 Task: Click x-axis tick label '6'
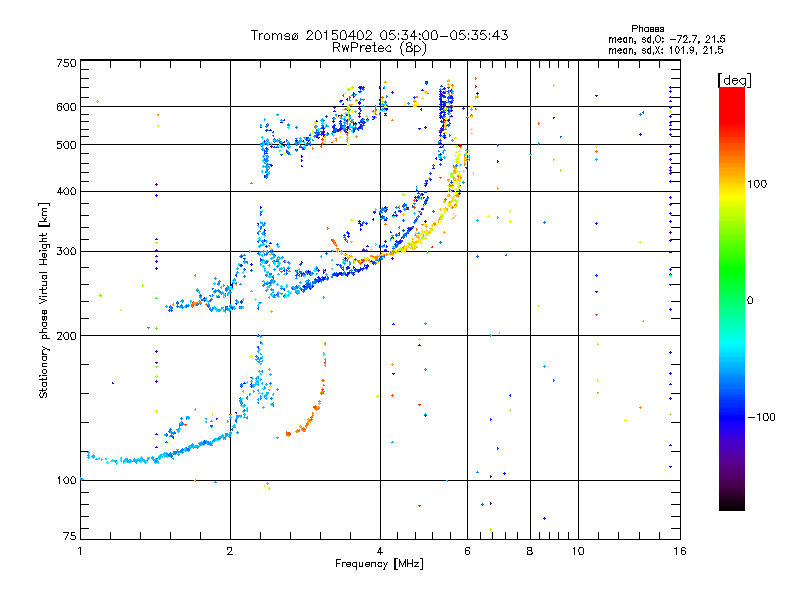pyautogui.click(x=467, y=551)
